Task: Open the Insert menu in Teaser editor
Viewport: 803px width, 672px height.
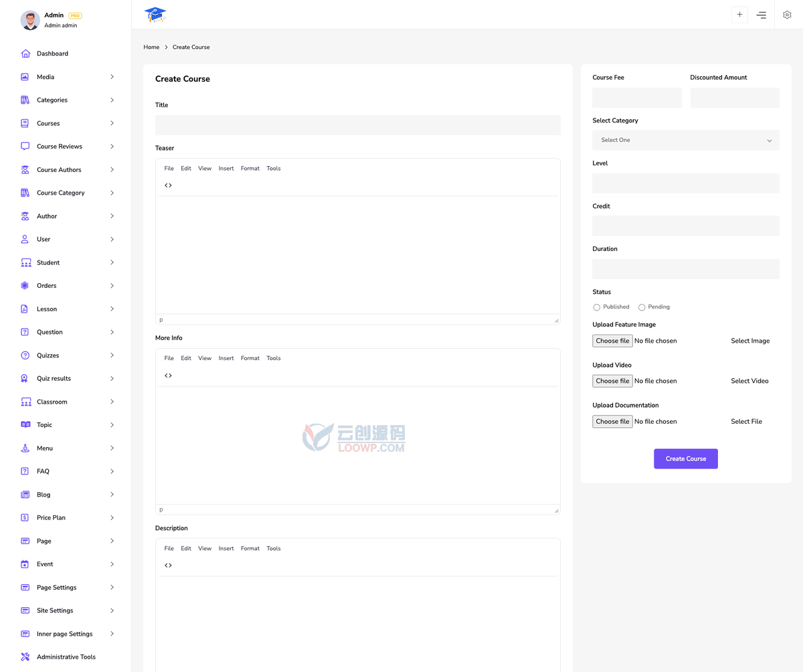Action: [226, 169]
